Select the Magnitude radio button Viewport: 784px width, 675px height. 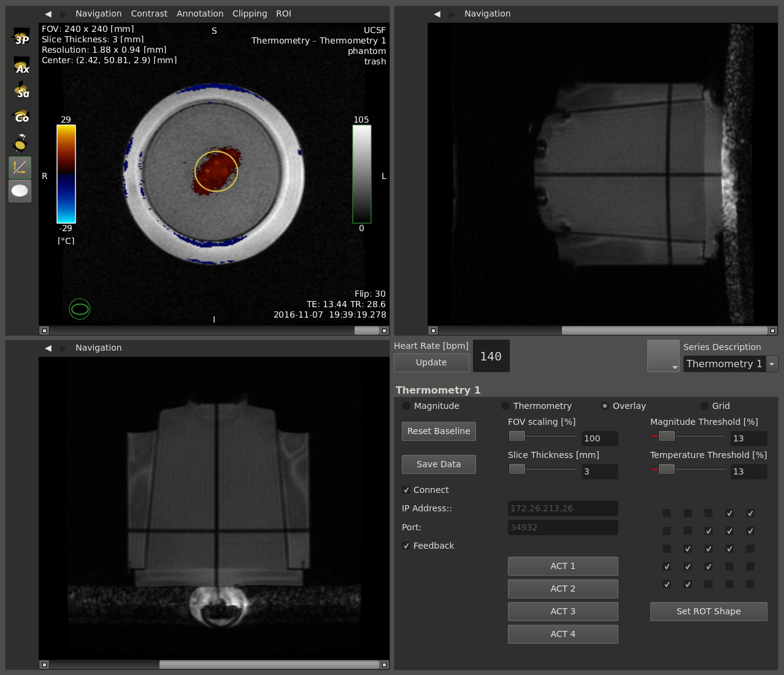click(x=406, y=406)
